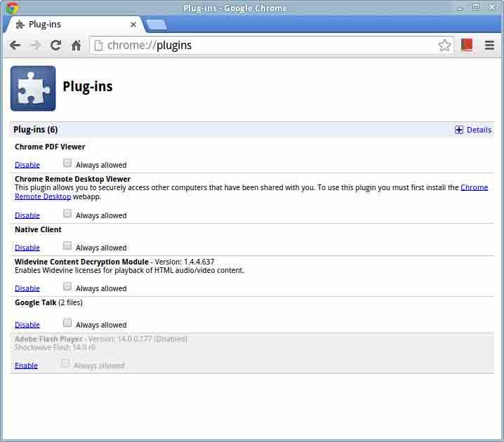
Task: Open the Chrome hamburger menu
Action: click(489, 45)
